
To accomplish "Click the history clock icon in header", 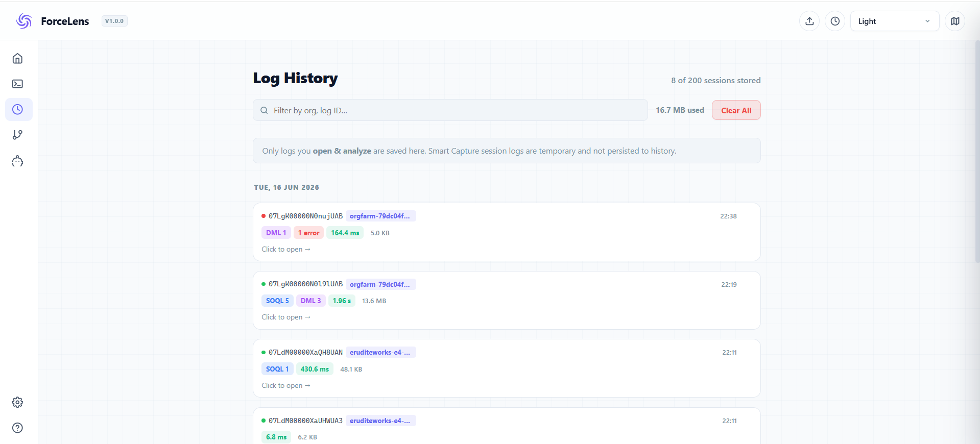I will (835, 21).
